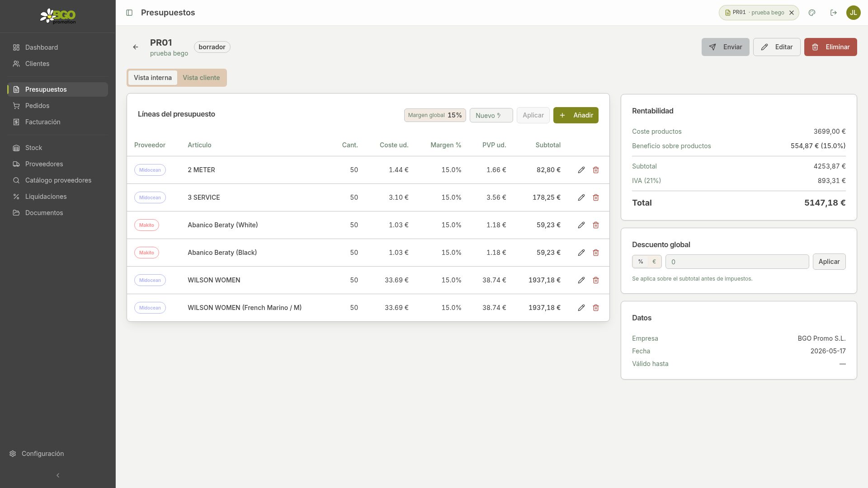Open the JL user avatar

(853, 13)
